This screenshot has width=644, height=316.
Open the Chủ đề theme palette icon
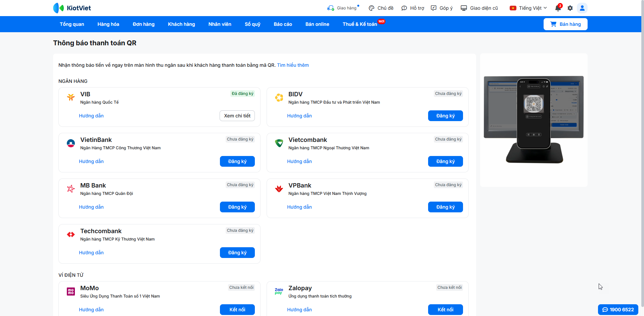click(371, 8)
